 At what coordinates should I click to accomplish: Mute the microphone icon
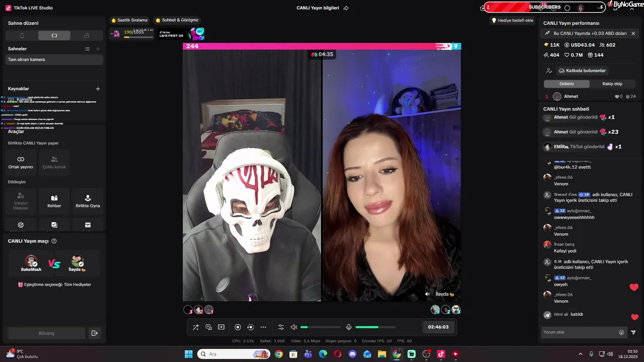click(349, 327)
